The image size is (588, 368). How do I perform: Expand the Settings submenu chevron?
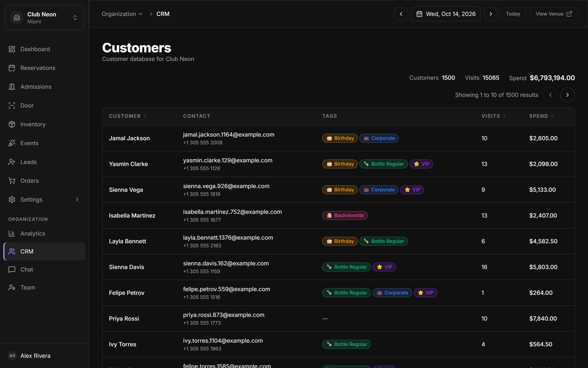click(77, 199)
